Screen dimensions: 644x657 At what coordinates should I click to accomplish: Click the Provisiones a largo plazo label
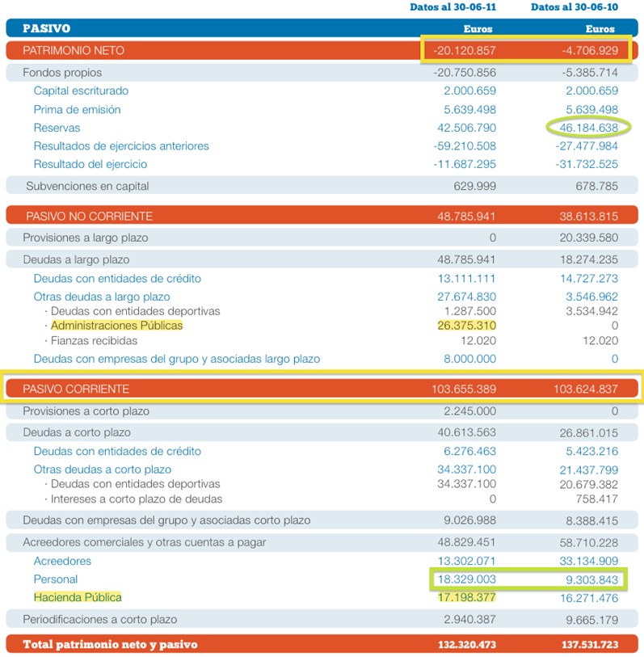pos(86,238)
